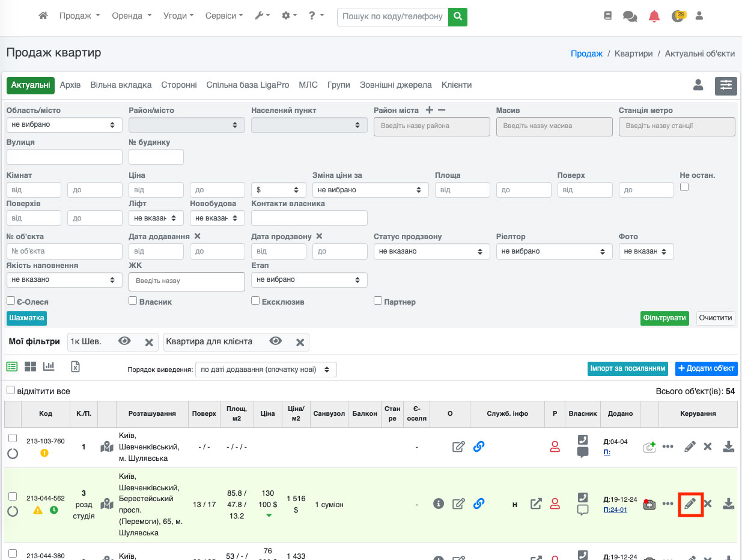Switch to the tile grid view icon
The width and height of the screenshot is (742, 560).
click(30, 367)
